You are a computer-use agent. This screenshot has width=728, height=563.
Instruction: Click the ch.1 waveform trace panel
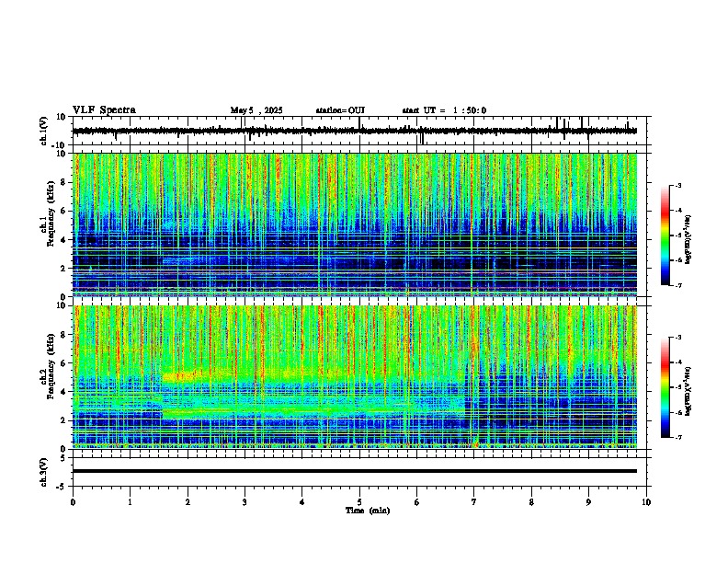(361, 131)
